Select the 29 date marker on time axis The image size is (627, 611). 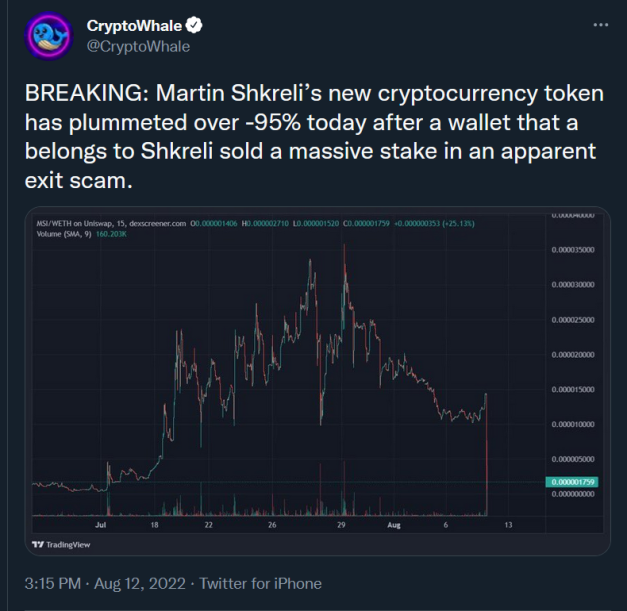(341, 525)
